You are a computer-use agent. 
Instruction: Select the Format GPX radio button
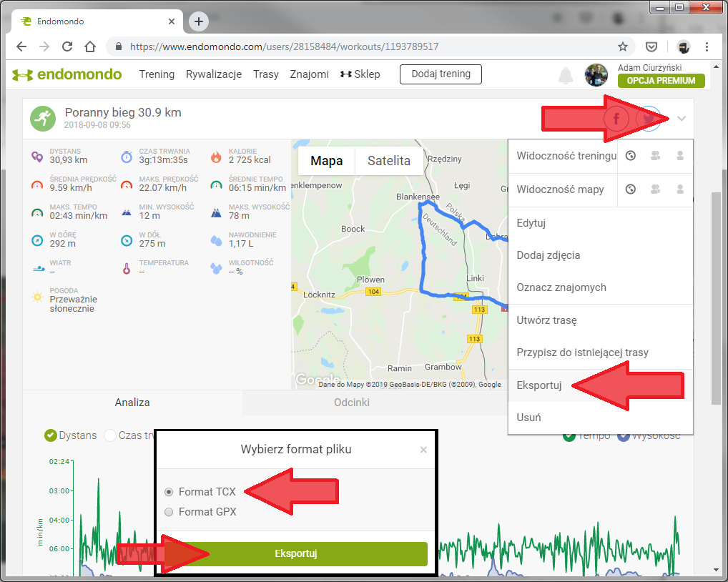pos(169,512)
